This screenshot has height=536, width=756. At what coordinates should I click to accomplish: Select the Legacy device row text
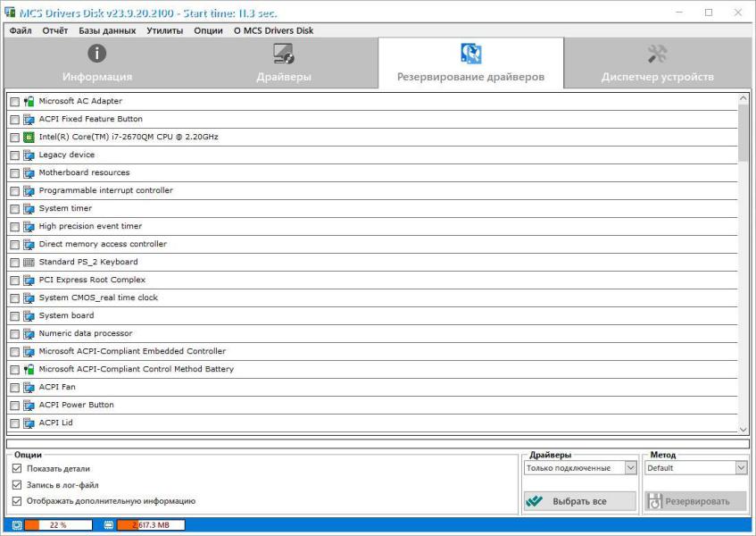click(x=67, y=155)
